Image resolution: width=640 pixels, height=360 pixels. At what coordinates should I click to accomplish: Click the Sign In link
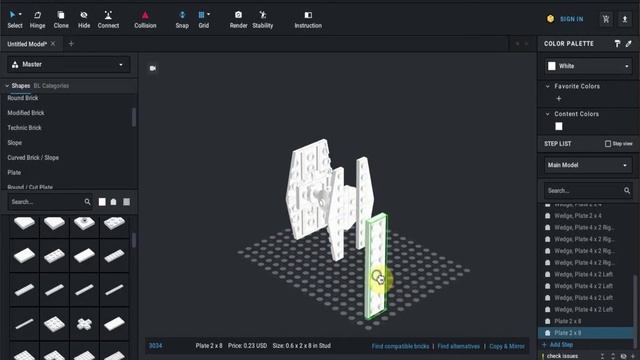pyautogui.click(x=571, y=19)
